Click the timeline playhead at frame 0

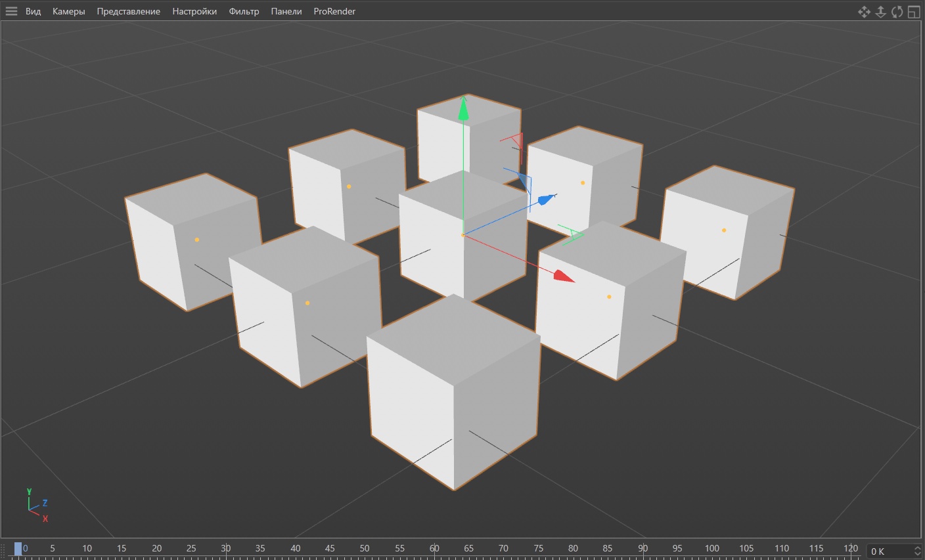(18, 549)
